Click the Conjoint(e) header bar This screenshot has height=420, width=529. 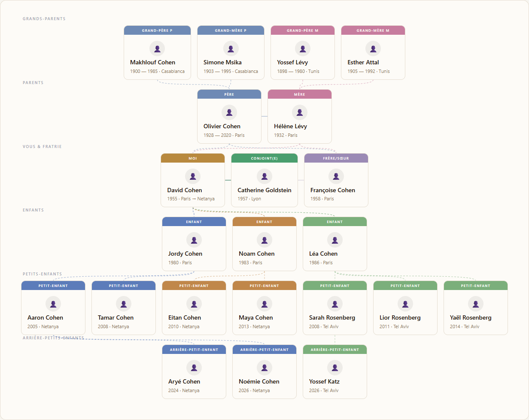[x=264, y=158]
